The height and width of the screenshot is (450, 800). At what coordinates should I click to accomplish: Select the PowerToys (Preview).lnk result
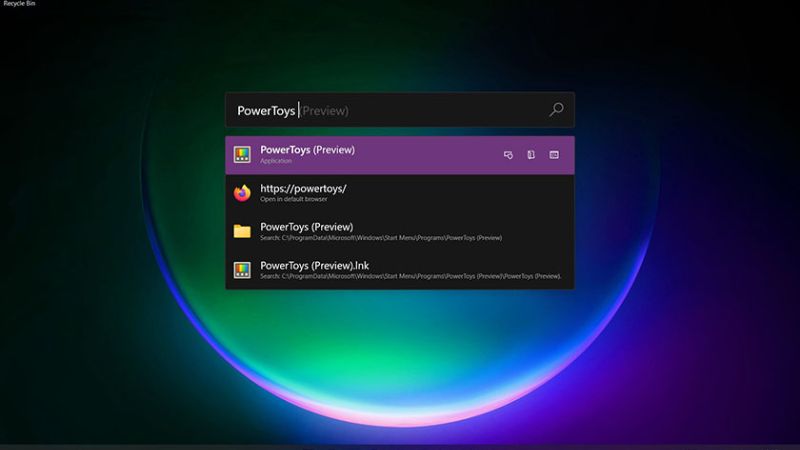coord(399,270)
